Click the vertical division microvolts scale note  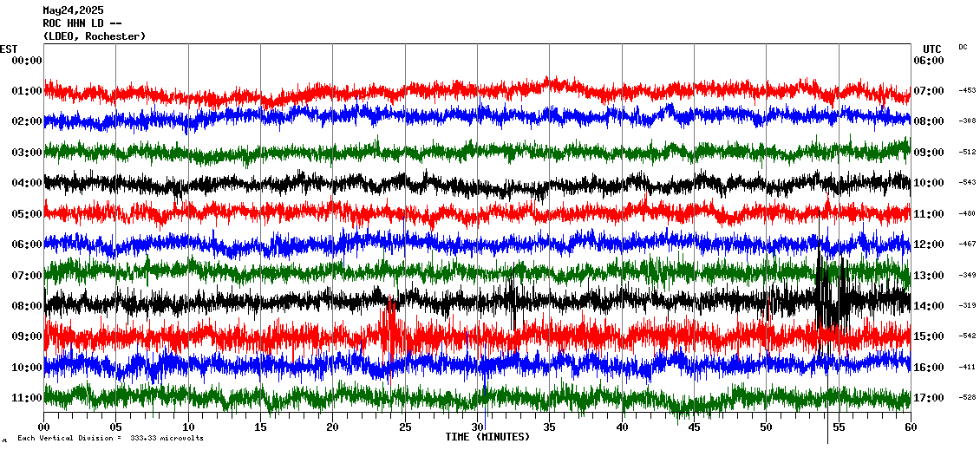[x=110, y=439]
